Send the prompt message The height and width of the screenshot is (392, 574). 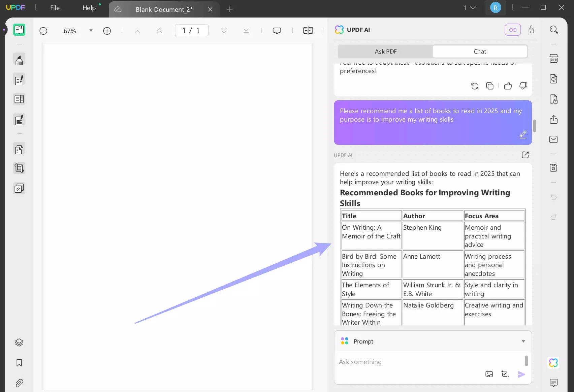[521, 374]
